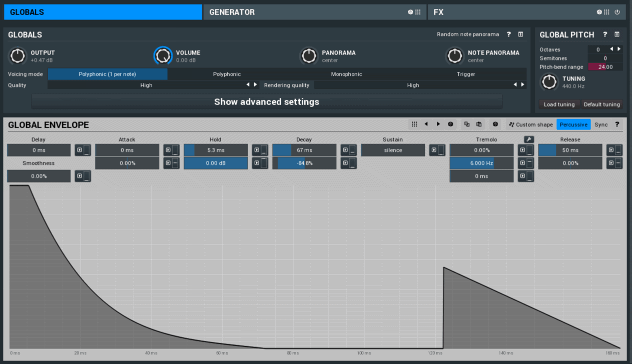Decrease Rendering quality with left arrow
This screenshot has height=364, width=632.
[515, 85]
